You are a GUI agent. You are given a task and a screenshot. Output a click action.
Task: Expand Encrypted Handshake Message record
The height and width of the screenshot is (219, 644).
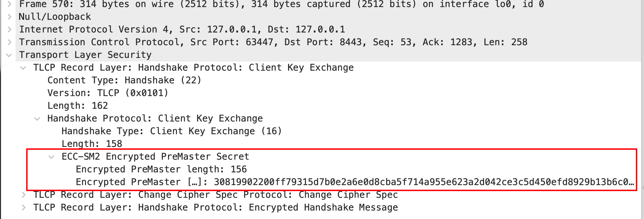(x=23, y=207)
